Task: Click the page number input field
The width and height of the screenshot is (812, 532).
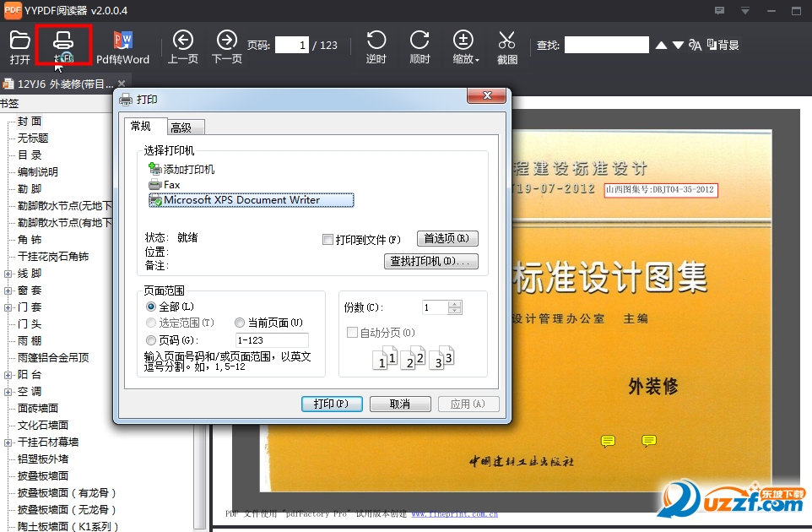Action: 291,45
